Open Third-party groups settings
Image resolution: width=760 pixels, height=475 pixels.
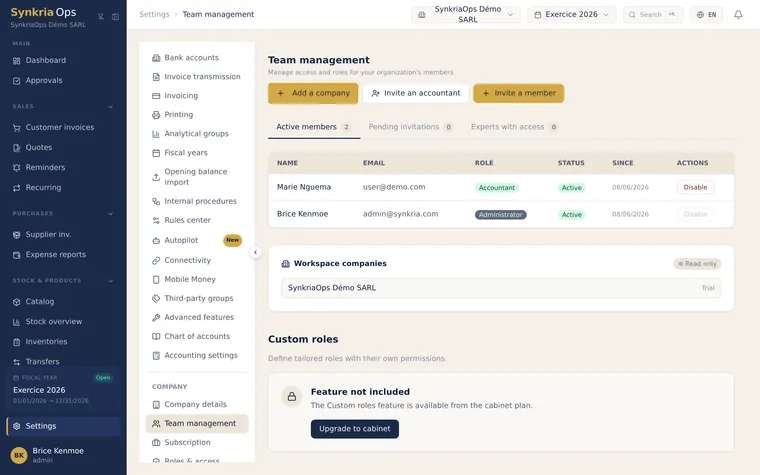click(x=197, y=299)
